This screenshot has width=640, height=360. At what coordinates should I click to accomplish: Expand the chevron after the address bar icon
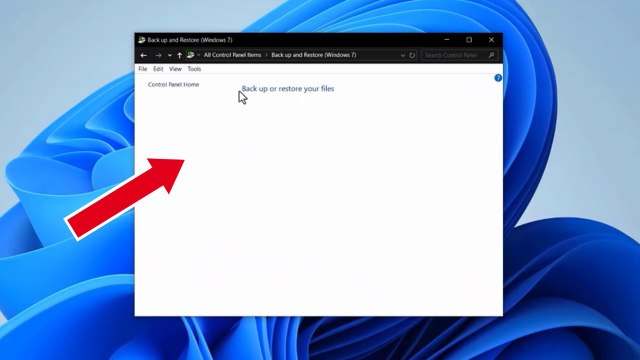198,55
